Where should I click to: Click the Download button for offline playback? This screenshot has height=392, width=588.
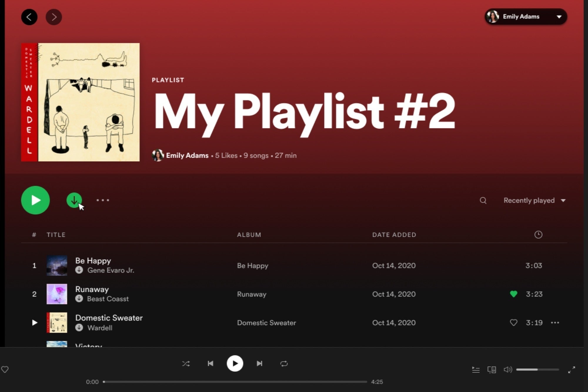[x=74, y=200]
